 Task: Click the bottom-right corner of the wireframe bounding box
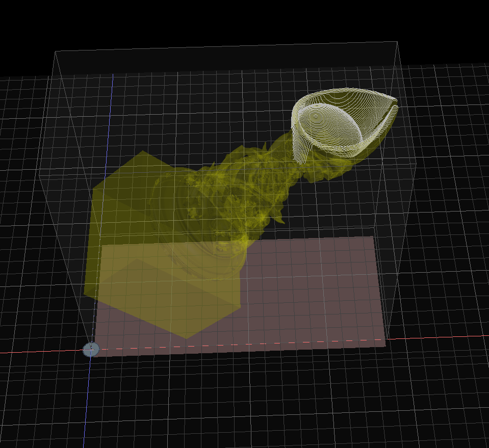(389, 339)
